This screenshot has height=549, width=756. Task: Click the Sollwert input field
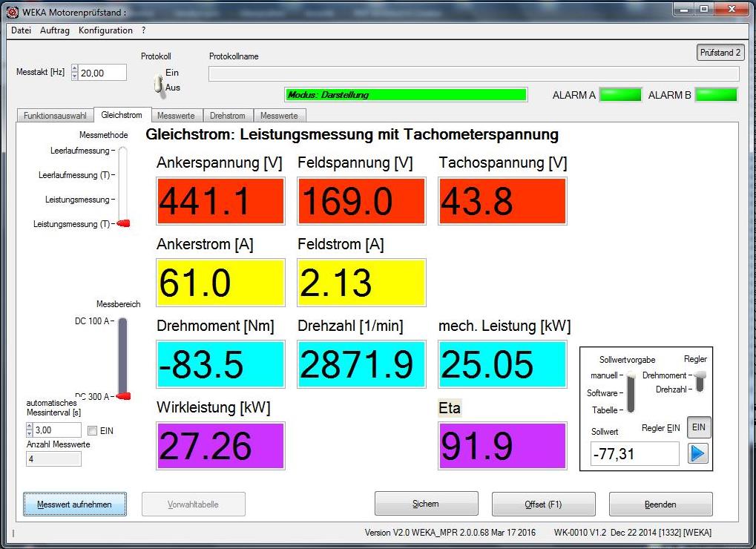click(x=634, y=454)
